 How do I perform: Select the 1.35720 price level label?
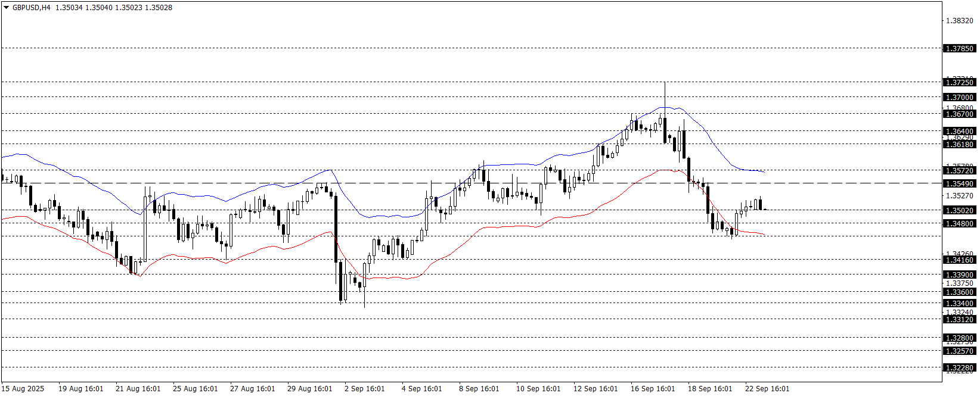click(x=960, y=170)
